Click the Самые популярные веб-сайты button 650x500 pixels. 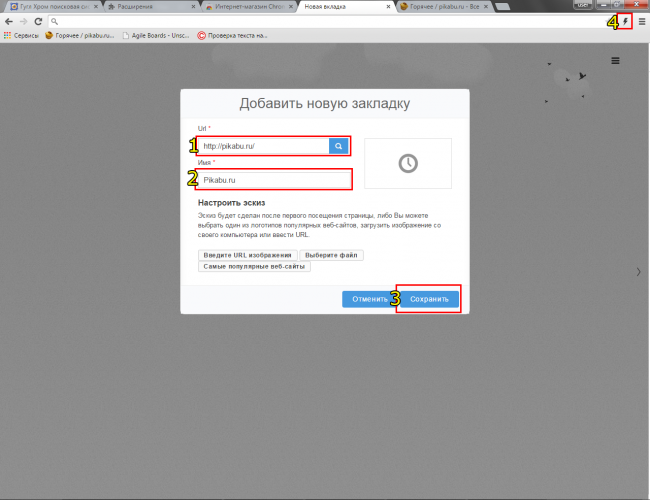click(254, 266)
